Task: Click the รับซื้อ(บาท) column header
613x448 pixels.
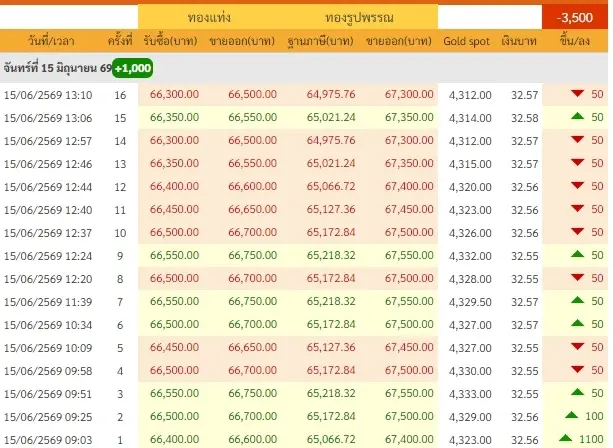Action: coord(170,41)
